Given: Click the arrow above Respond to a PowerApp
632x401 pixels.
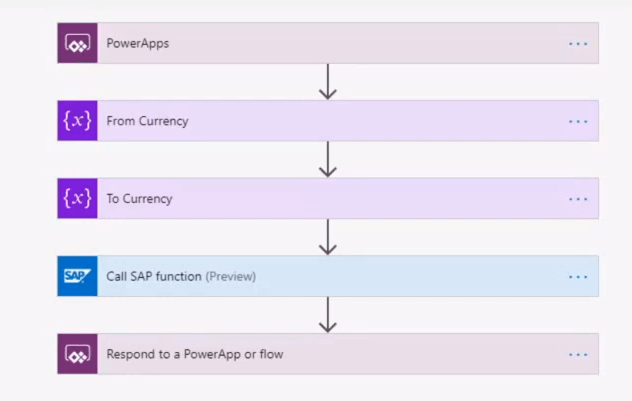Looking at the screenshot, I should coord(327,315).
